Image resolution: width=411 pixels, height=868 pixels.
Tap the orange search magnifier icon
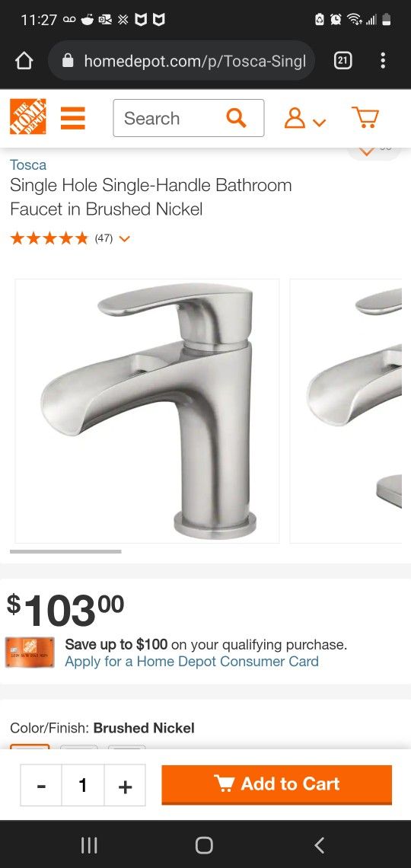[236, 118]
